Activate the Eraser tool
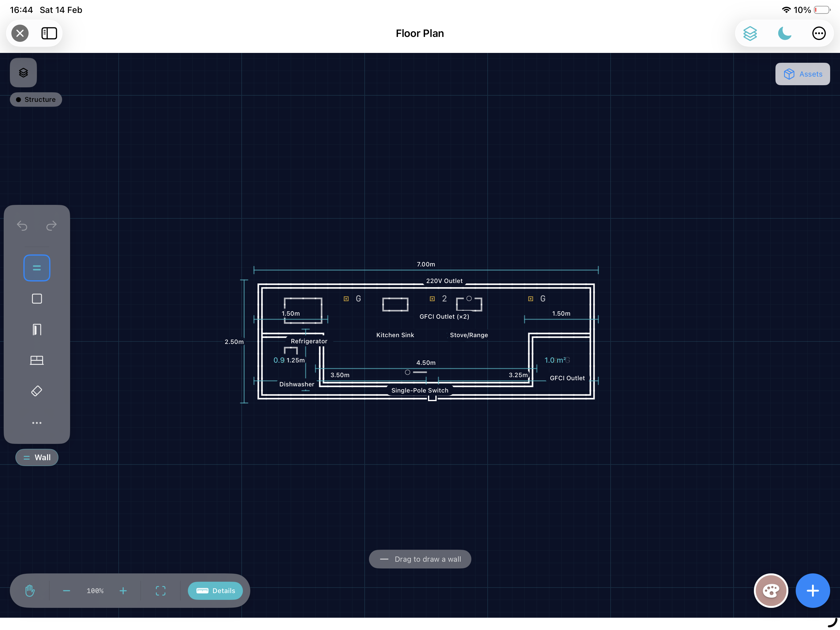This screenshot has width=840, height=630. (37, 391)
